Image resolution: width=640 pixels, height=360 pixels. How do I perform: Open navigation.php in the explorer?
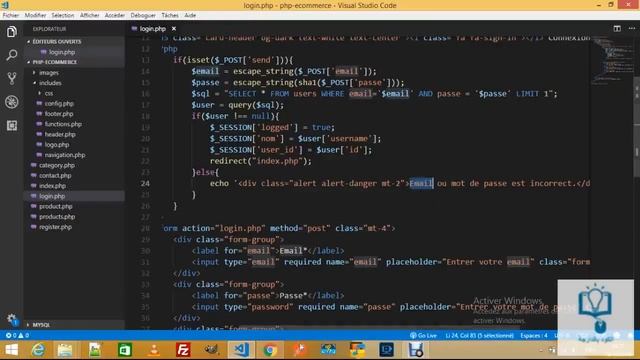(x=64, y=155)
